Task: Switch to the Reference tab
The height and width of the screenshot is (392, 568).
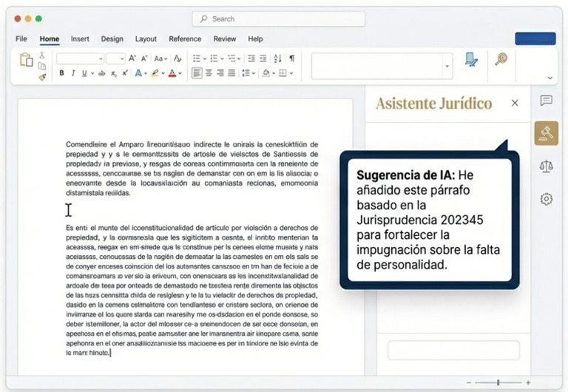Action: tap(185, 38)
